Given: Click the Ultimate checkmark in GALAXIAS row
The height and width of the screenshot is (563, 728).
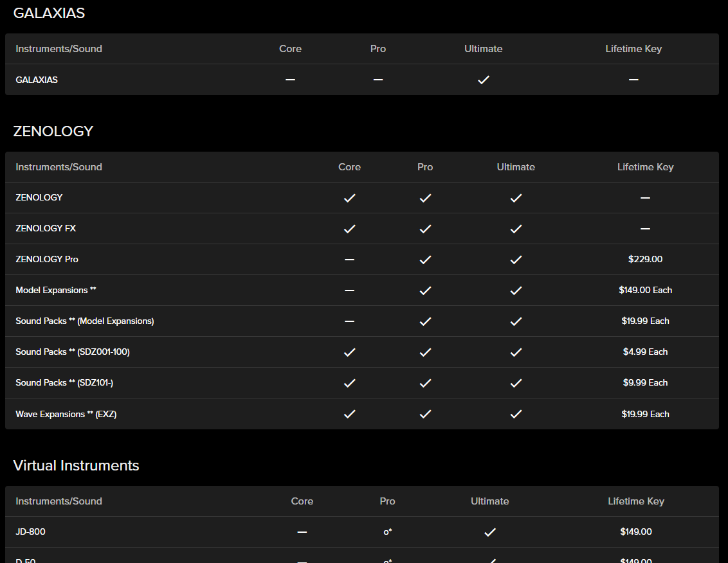Looking at the screenshot, I should click(x=484, y=80).
